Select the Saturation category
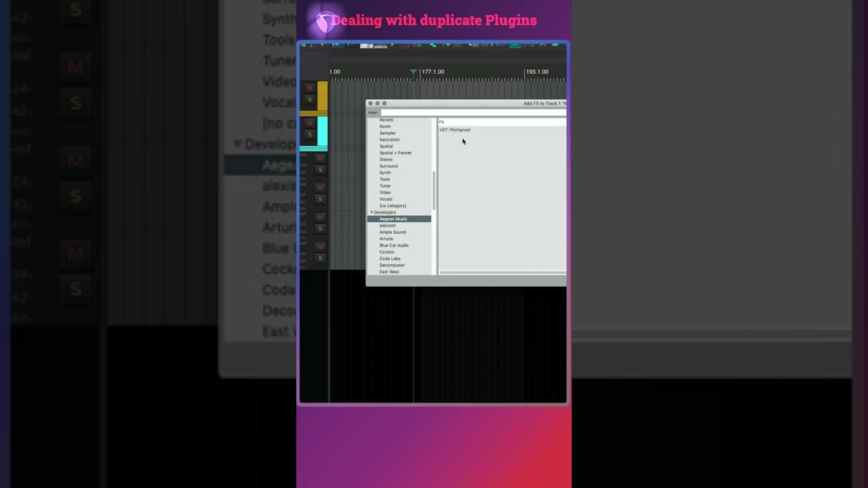This screenshot has width=868, height=488. [x=389, y=140]
